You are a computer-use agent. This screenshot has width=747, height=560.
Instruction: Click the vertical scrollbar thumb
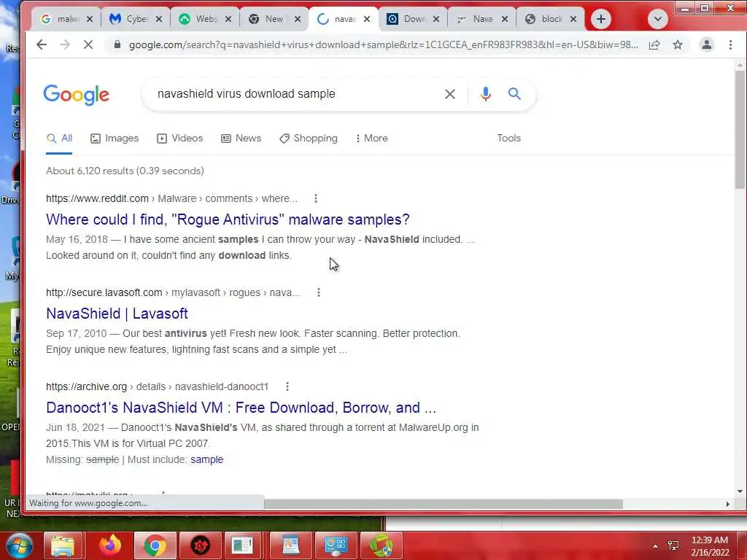point(740,130)
